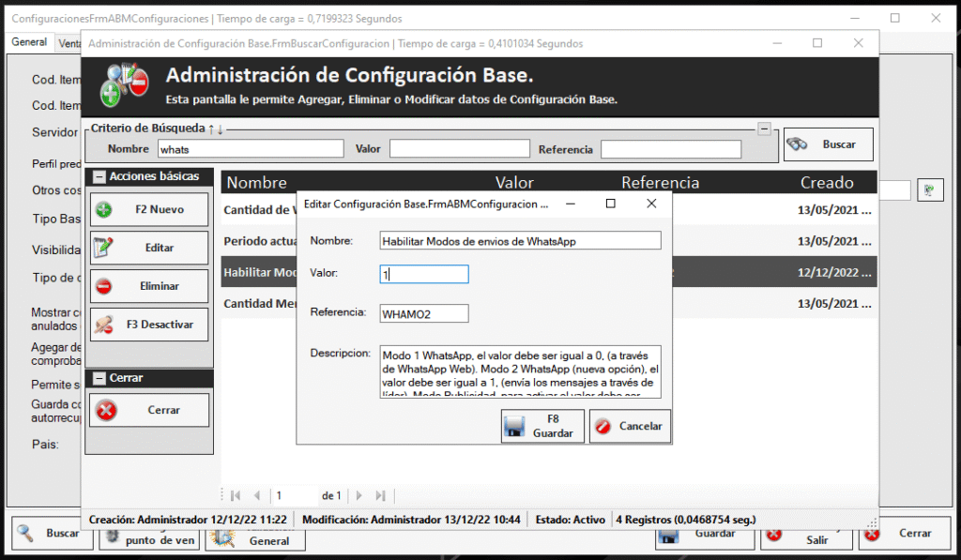
Task: Click the Referencia field showing WHAMO2
Action: [424, 313]
